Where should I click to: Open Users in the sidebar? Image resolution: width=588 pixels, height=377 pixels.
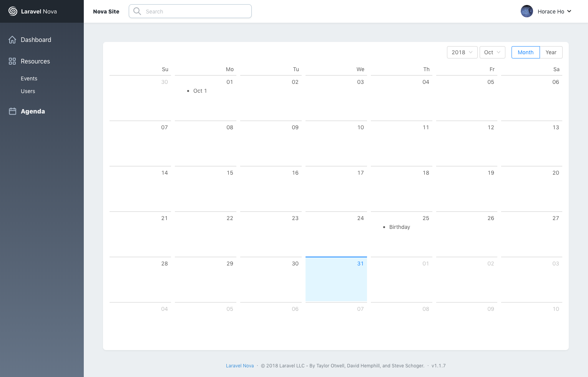(28, 91)
